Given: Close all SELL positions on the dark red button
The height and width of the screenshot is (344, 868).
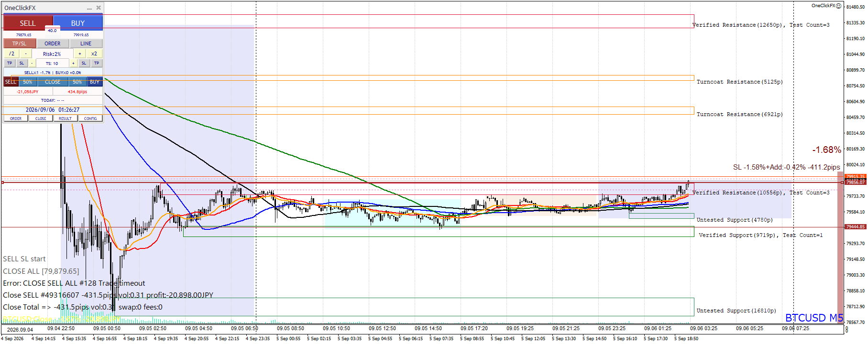Looking at the screenshot, I should [11, 82].
